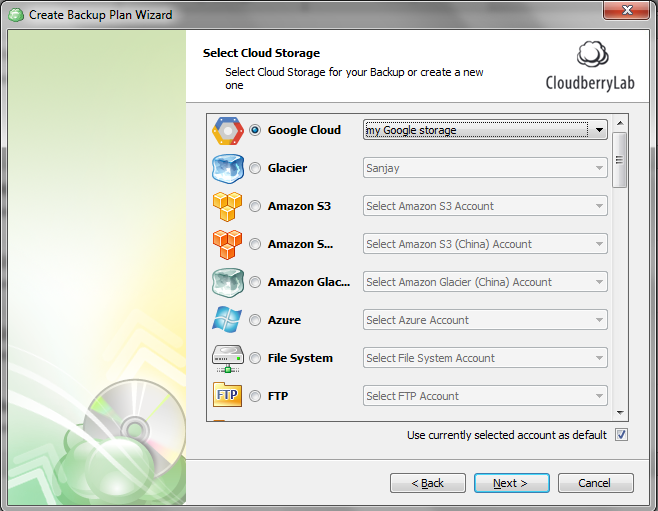
Task: Click the FTP folder icon
Action: click(x=227, y=396)
